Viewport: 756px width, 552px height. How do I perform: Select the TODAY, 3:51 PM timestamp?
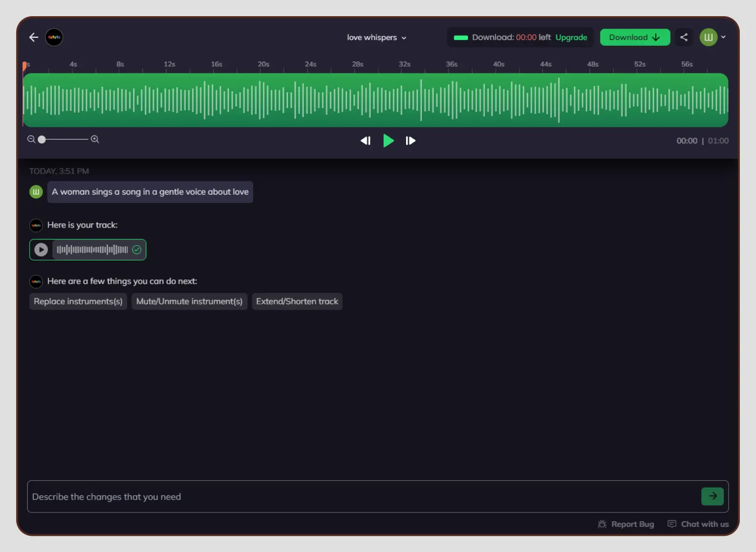click(x=59, y=171)
